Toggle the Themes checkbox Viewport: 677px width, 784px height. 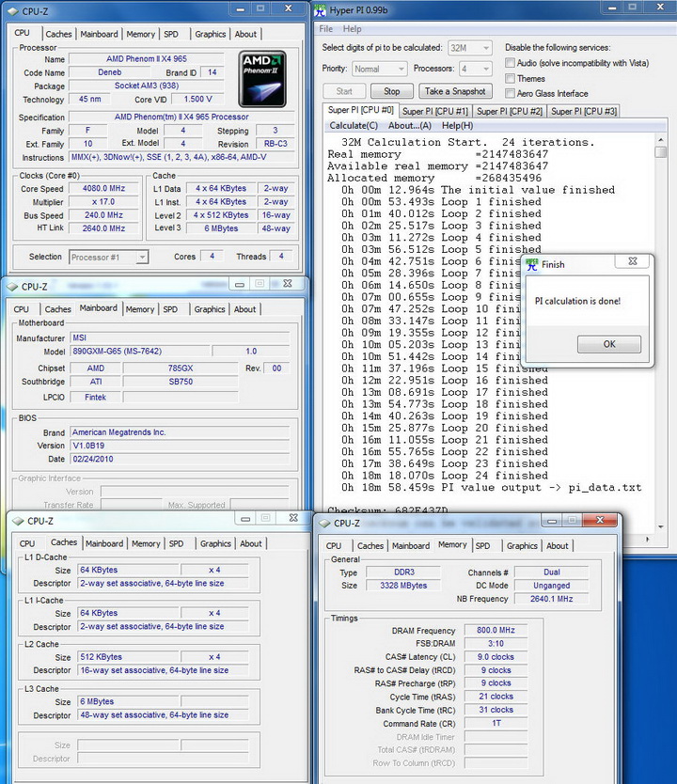pyautogui.click(x=510, y=79)
